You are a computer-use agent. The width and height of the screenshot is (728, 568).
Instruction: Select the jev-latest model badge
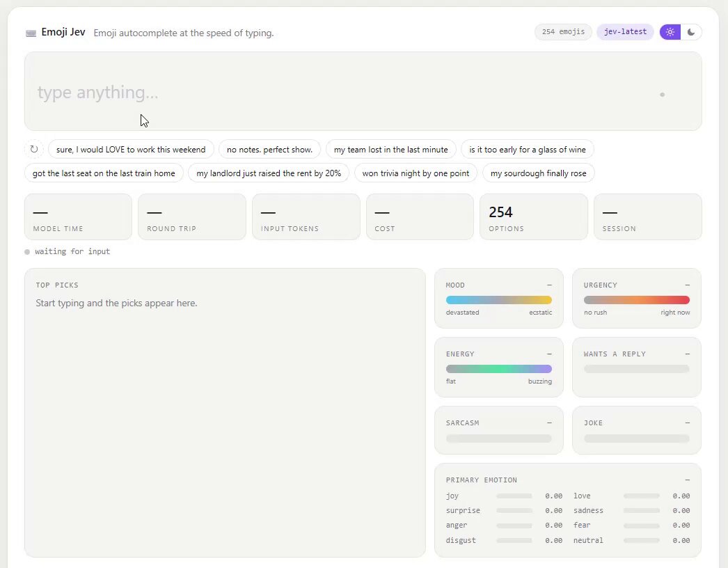point(625,32)
